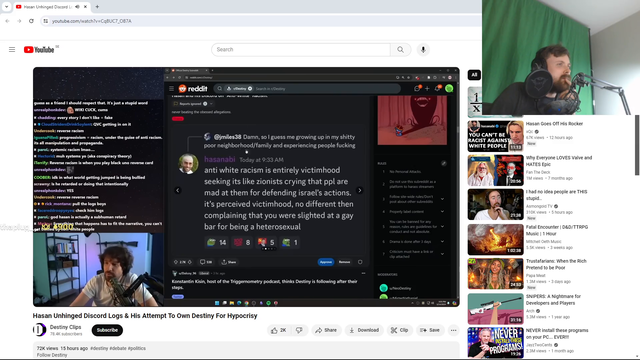Screen dimensions: 640x360
Task: Start voice search with the microphone icon
Action: (x=423, y=49)
